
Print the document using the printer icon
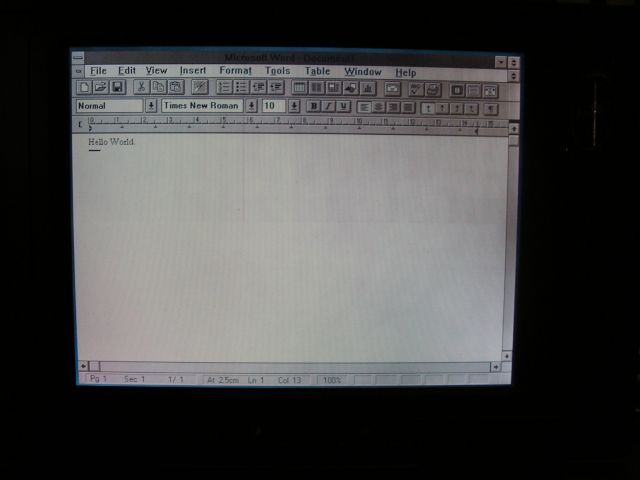433,90
